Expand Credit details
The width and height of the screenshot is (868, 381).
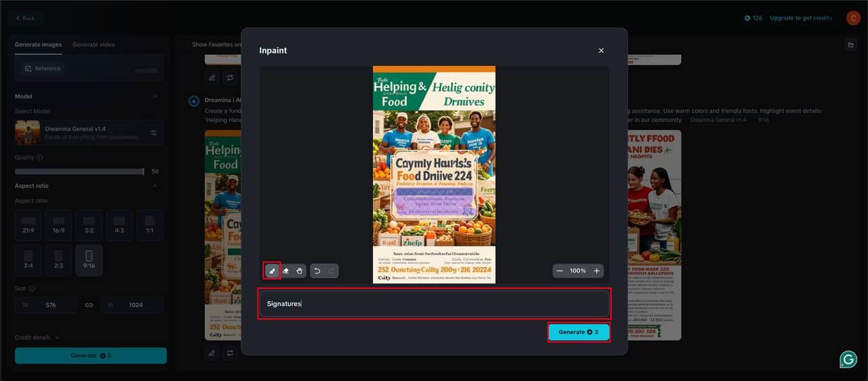(37, 338)
